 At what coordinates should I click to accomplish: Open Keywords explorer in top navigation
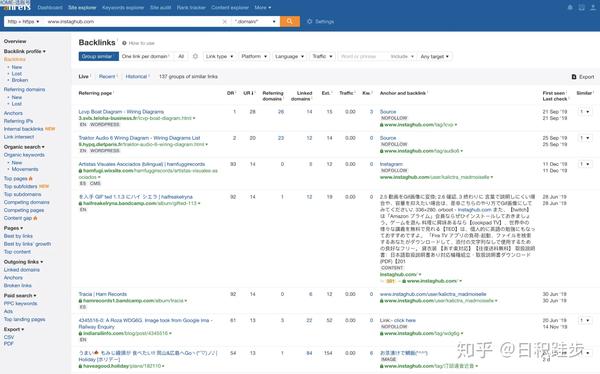[x=123, y=7]
